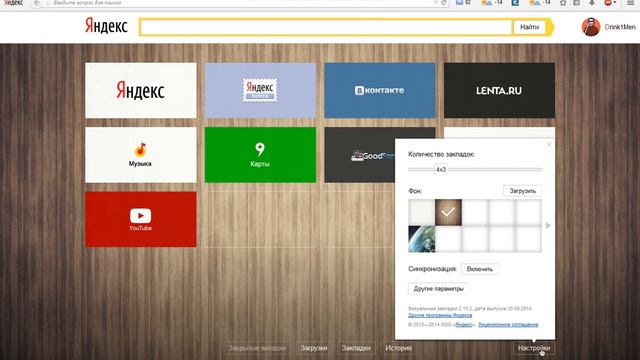Select the plain white background swatch

coord(422,212)
